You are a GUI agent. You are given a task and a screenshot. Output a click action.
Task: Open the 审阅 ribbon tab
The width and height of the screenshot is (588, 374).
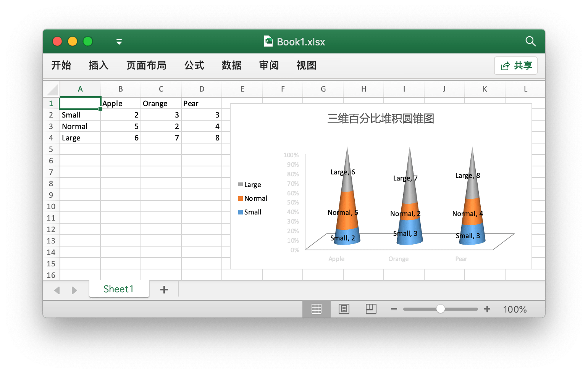269,65
